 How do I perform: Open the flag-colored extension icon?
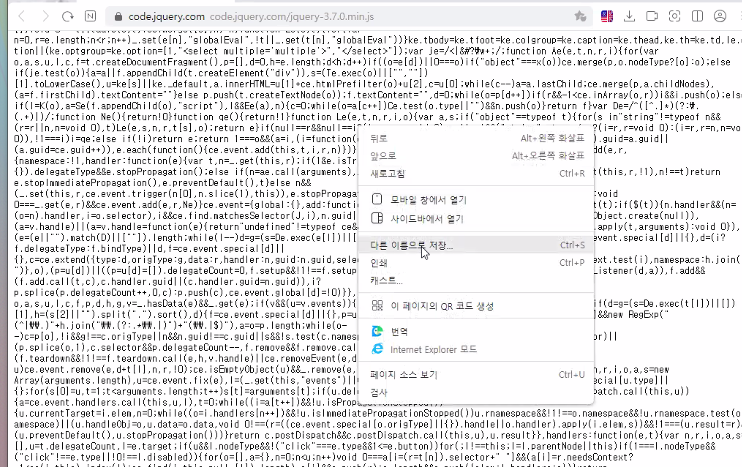click(607, 17)
